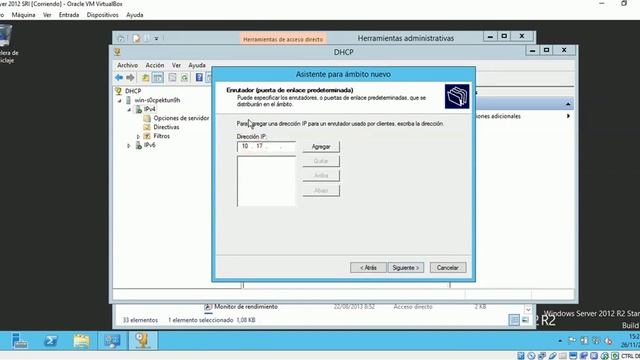Viewport: 640px width, 360px height.
Task: Collapse the actions pane section arrow
Action: (x=568, y=104)
